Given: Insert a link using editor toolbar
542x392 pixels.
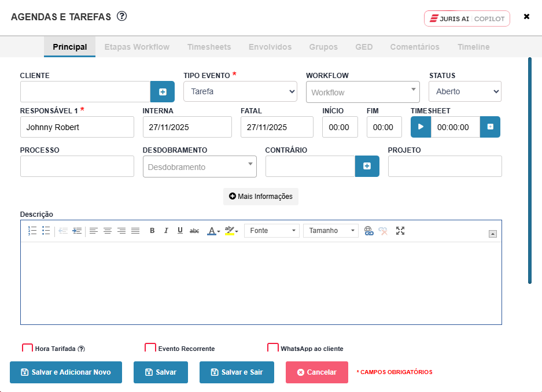Looking at the screenshot, I should pyautogui.click(x=368, y=231).
